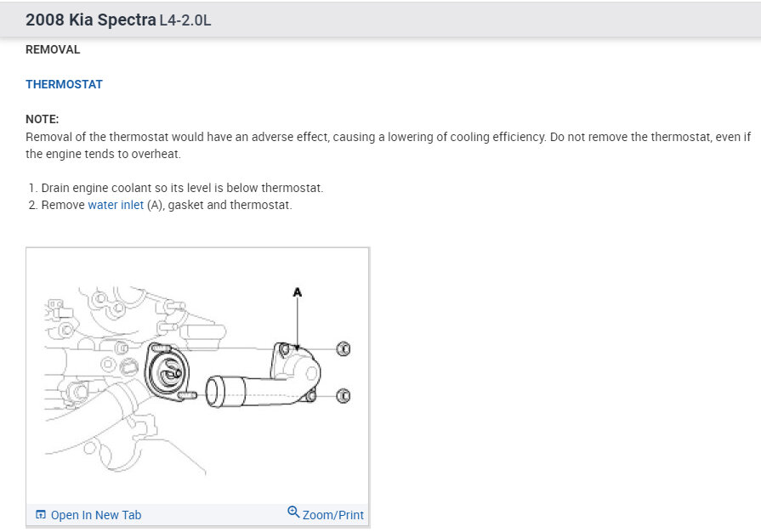Screen dimensions: 761x532
Task: Click 'gasket and thermostat.' text in step 2
Action: coord(230,205)
